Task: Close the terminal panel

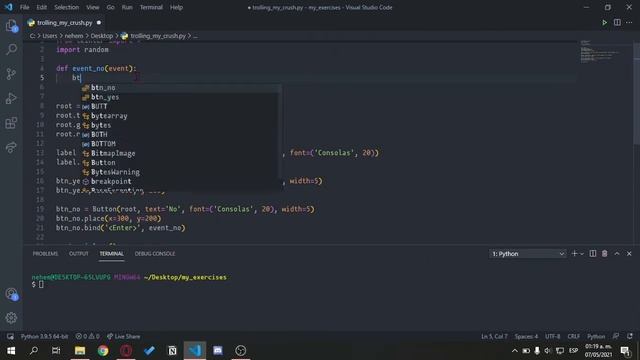Action: click(629, 253)
